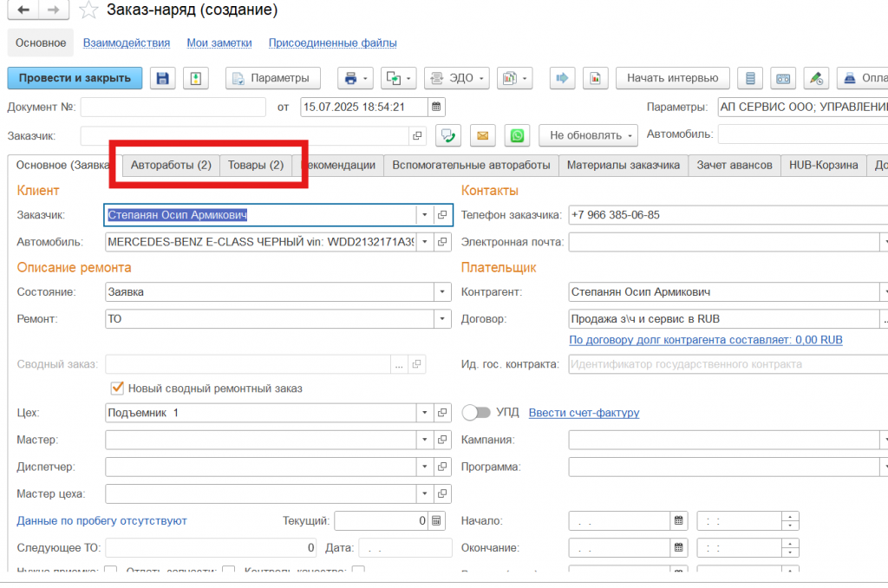Open the Товары (2) tab

pyautogui.click(x=256, y=165)
